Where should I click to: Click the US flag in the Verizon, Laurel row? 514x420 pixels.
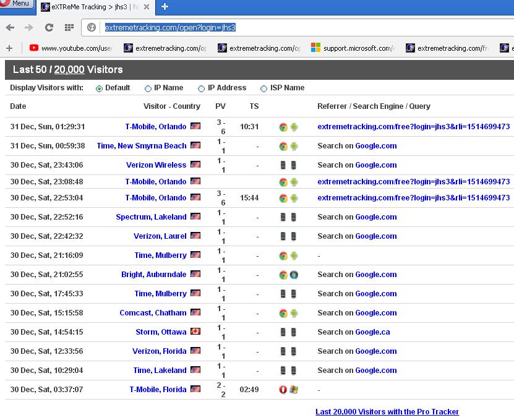point(195,236)
